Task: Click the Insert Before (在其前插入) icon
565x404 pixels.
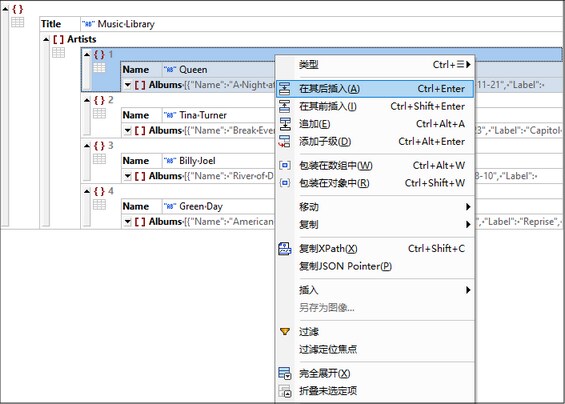Action: (284, 106)
